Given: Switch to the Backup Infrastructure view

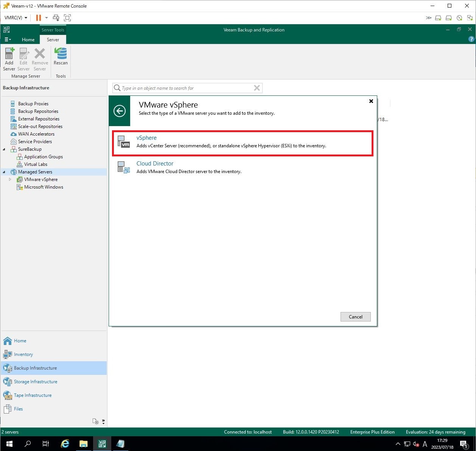Looking at the screenshot, I should click(x=53, y=368).
